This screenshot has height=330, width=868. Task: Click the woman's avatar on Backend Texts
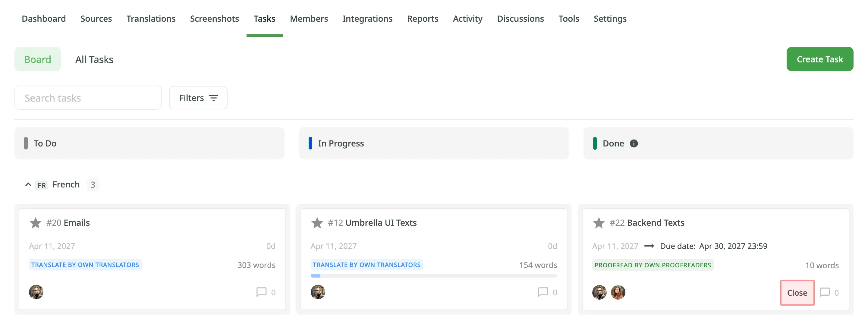pyautogui.click(x=618, y=292)
